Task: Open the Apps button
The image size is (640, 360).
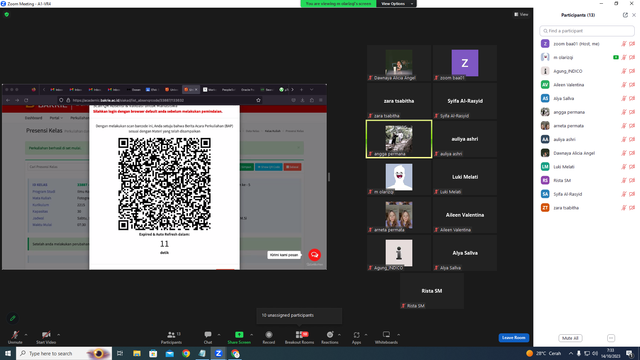Action: (356, 337)
